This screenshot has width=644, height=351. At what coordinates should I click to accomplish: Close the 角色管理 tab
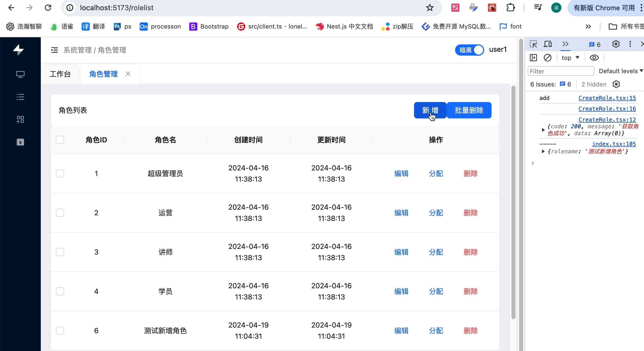(x=128, y=74)
